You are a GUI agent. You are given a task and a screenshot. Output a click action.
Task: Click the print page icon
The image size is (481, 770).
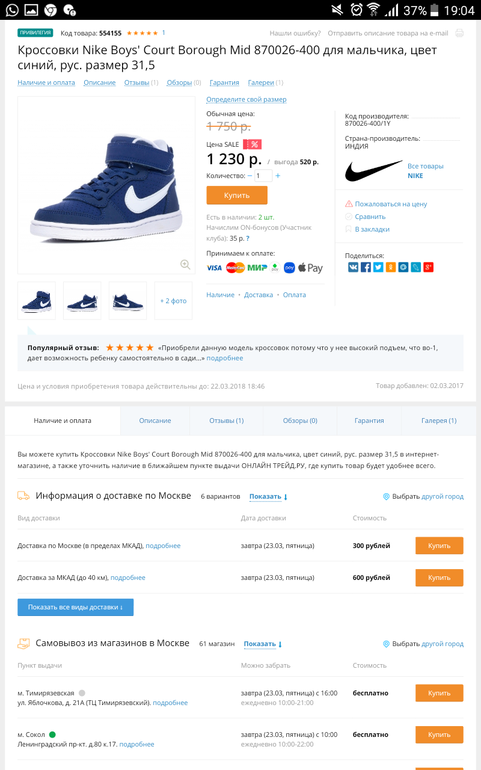[x=459, y=33]
